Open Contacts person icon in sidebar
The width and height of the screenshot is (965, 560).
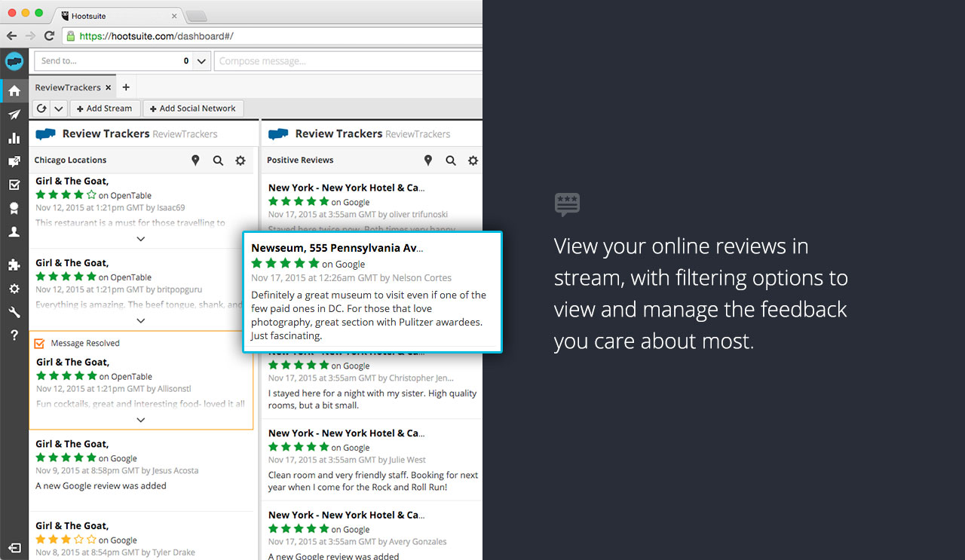pyautogui.click(x=14, y=232)
